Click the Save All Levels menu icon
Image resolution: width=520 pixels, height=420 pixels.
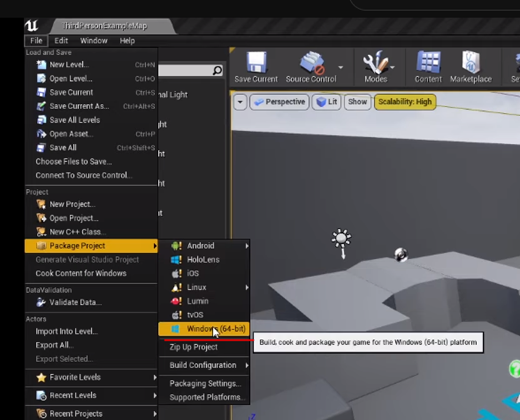click(41, 120)
